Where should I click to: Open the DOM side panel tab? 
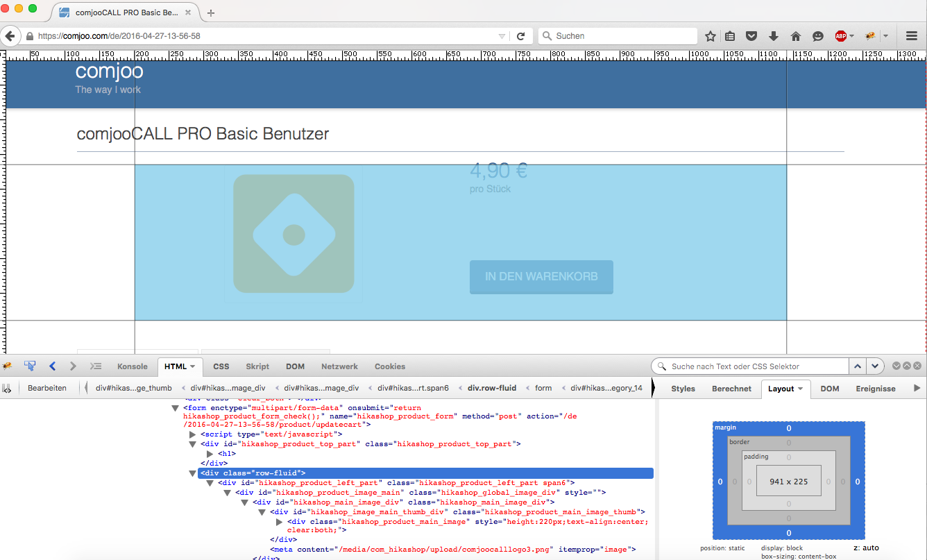830,389
